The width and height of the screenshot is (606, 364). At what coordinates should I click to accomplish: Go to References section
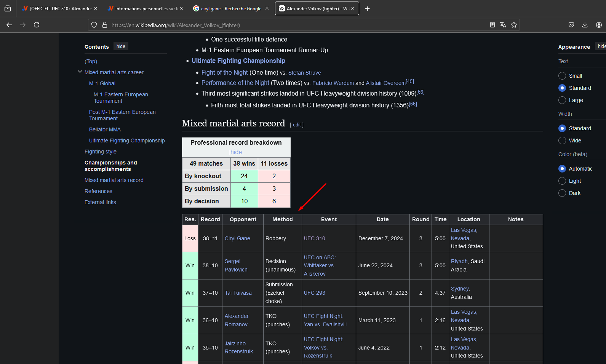point(98,191)
